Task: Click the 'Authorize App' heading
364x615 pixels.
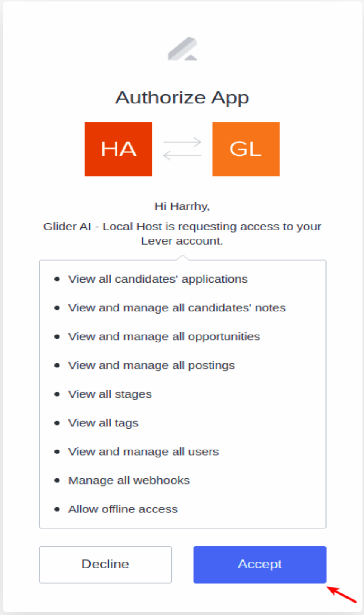Action: tap(182, 97)
